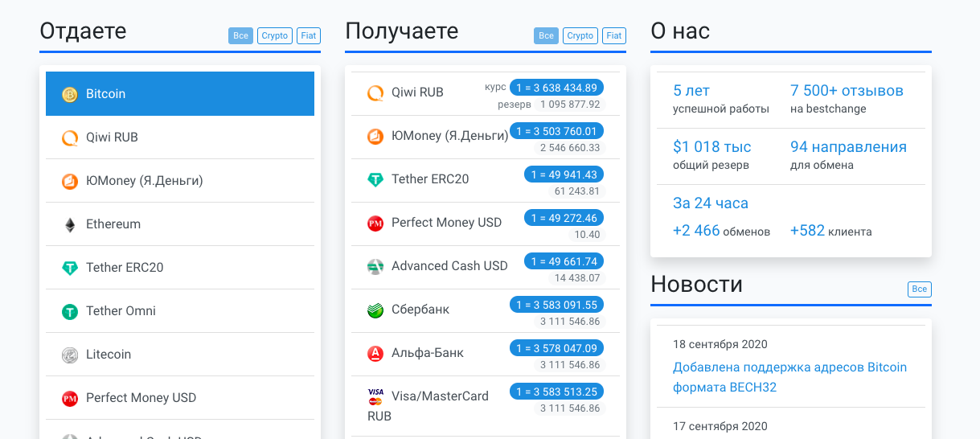The width and height of the screenshot is (980, 439).
Task: Select Fiat filter under Отдаете
Action: [309, 35]
